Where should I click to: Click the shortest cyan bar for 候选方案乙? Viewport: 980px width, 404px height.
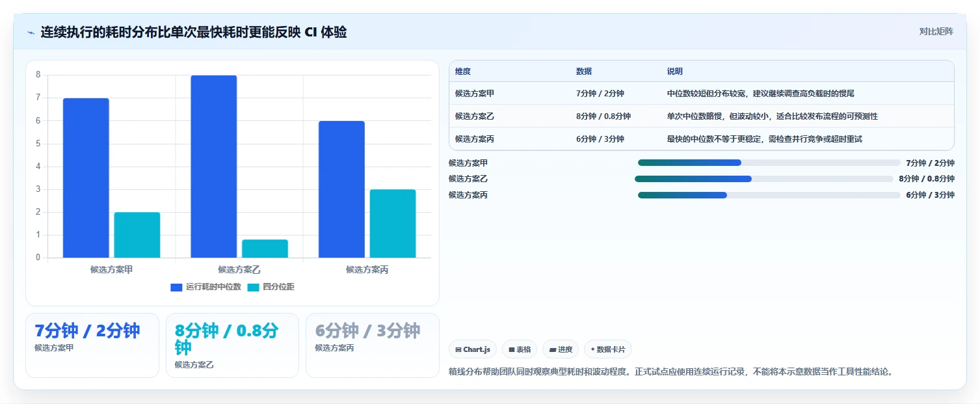(x=265, y=249)
